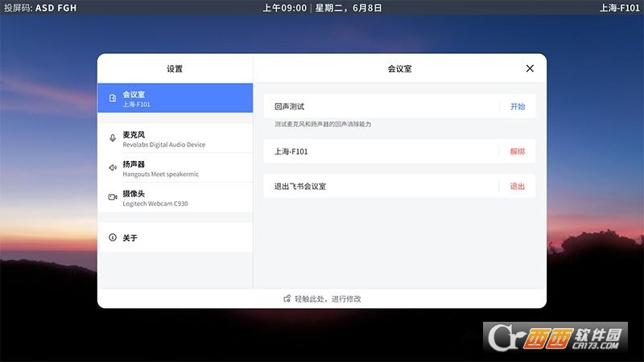Click the edit icon in bottom bar
Viewport: 644px width, 362px height.
[x=287, y=298]
